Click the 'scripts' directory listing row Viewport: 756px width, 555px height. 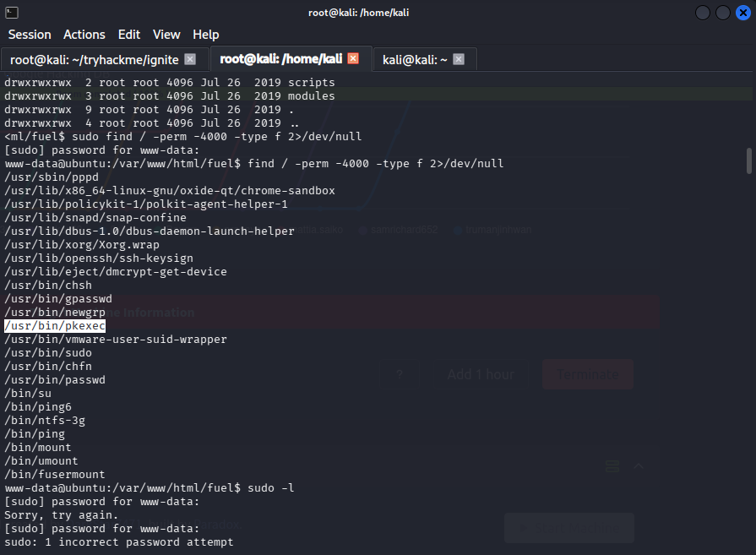[x=170, y=83]
